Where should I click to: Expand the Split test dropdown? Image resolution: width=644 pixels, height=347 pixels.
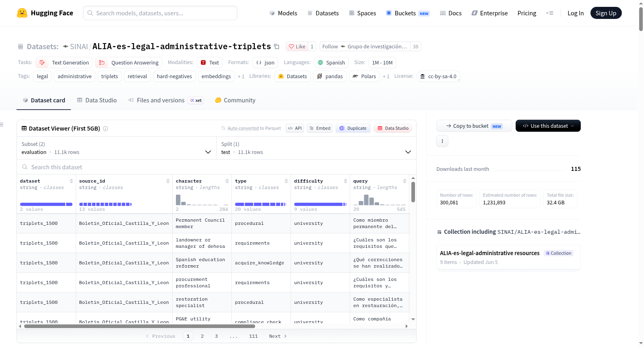[316, 148]
